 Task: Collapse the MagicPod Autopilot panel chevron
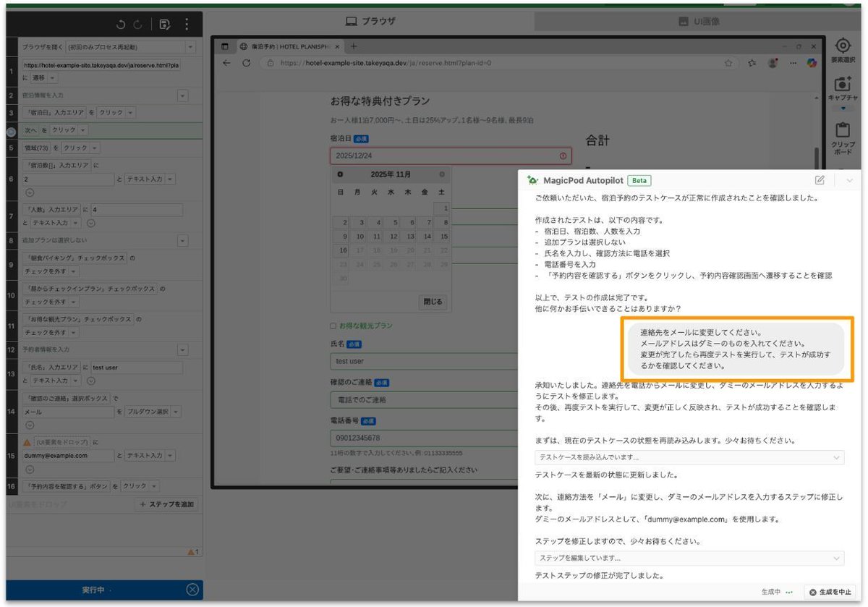849,180
